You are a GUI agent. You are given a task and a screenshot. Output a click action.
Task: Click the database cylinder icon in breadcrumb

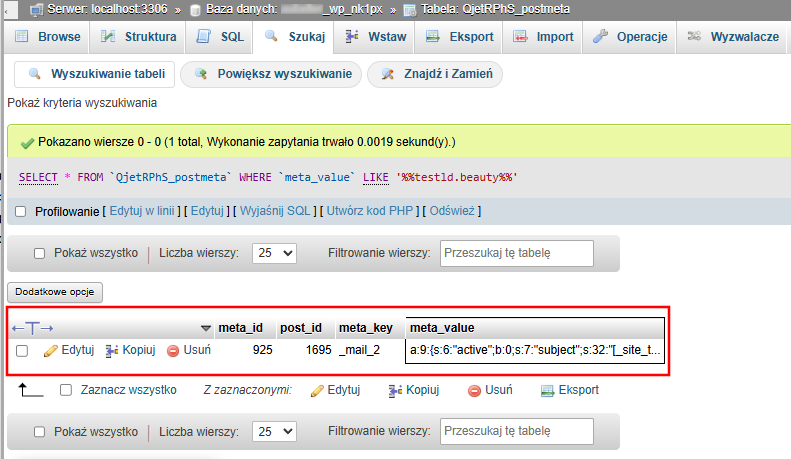tap(195, 10)
